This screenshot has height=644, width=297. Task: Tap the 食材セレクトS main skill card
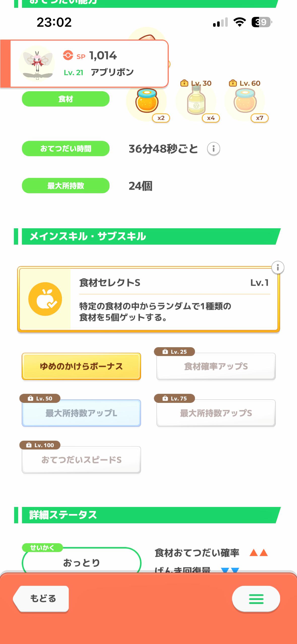(x=174, y=299)
